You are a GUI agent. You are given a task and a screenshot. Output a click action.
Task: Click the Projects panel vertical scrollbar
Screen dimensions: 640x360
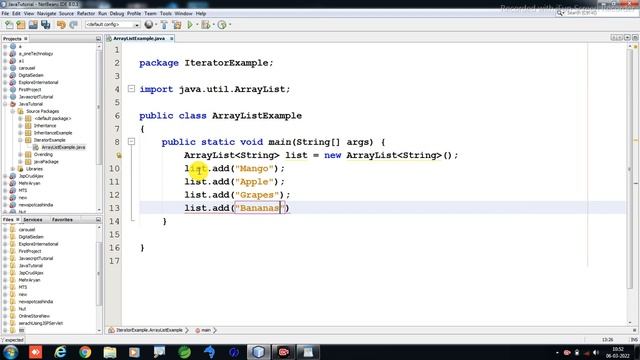coord(99,127)
